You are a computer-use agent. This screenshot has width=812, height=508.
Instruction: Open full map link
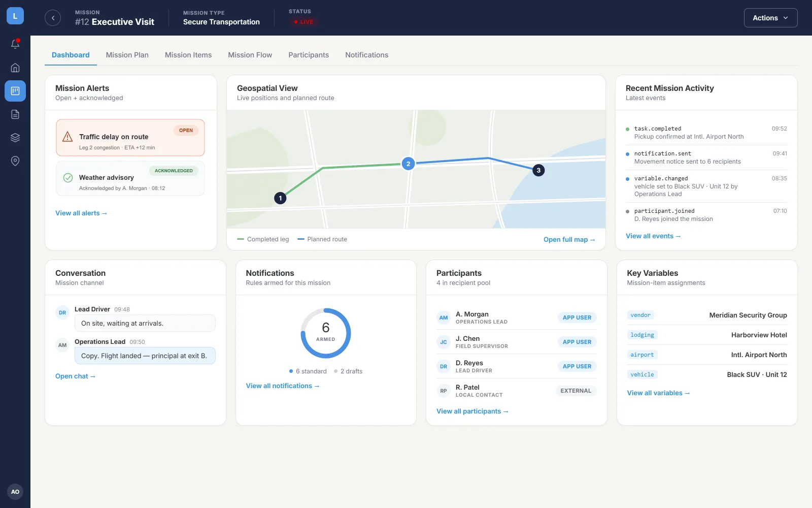[x=569, y=240]
